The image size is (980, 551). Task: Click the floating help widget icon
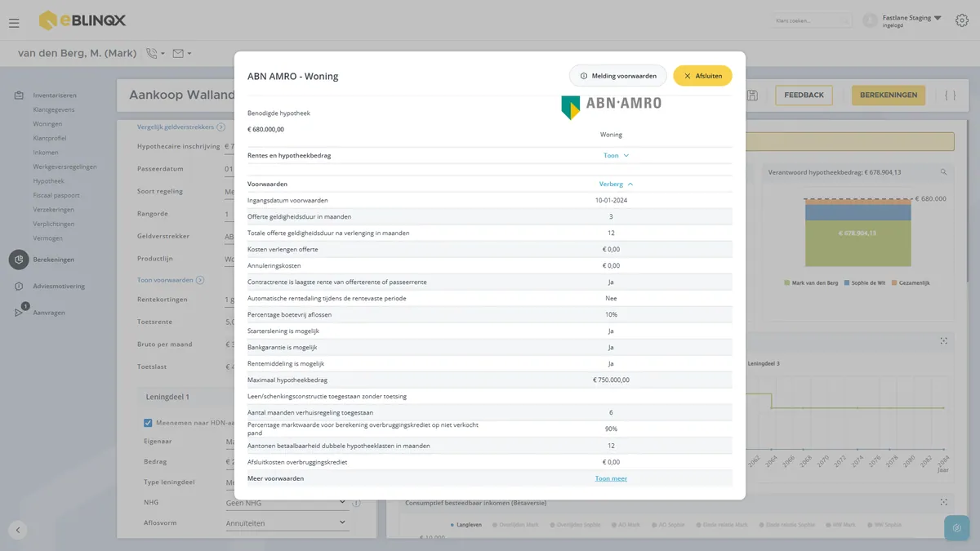coord(956,528)
